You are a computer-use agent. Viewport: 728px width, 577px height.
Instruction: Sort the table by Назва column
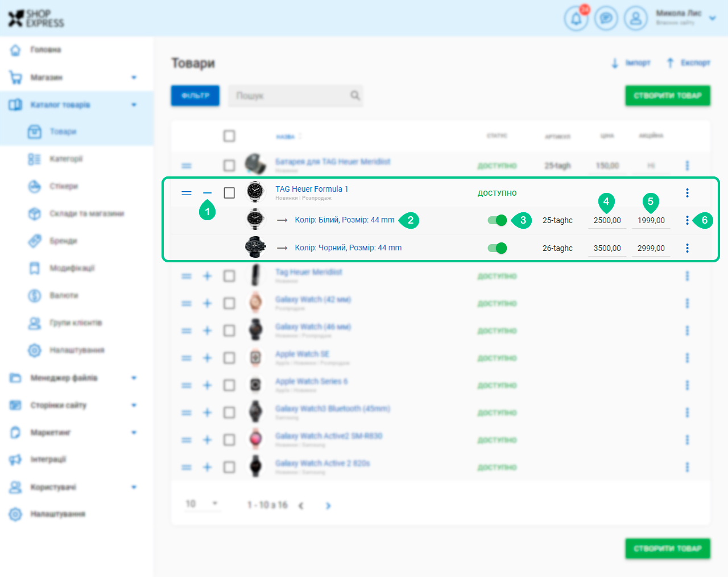pos(289,137)
